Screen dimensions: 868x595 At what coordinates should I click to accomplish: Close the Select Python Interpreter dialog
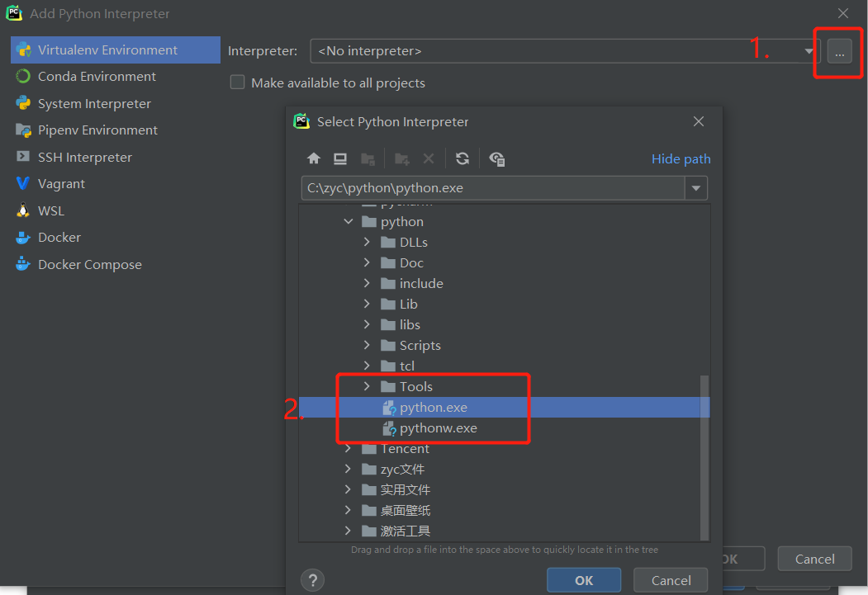click(699, 121)
